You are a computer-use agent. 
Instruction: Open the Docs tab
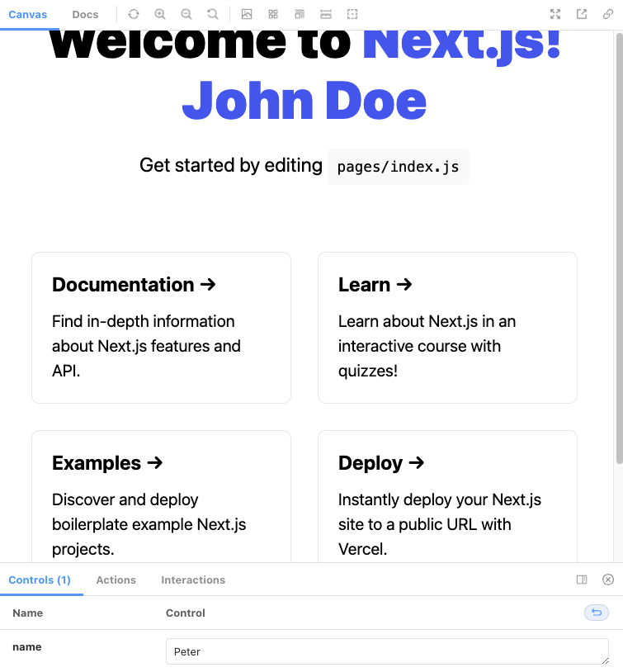tap(85, 15)
